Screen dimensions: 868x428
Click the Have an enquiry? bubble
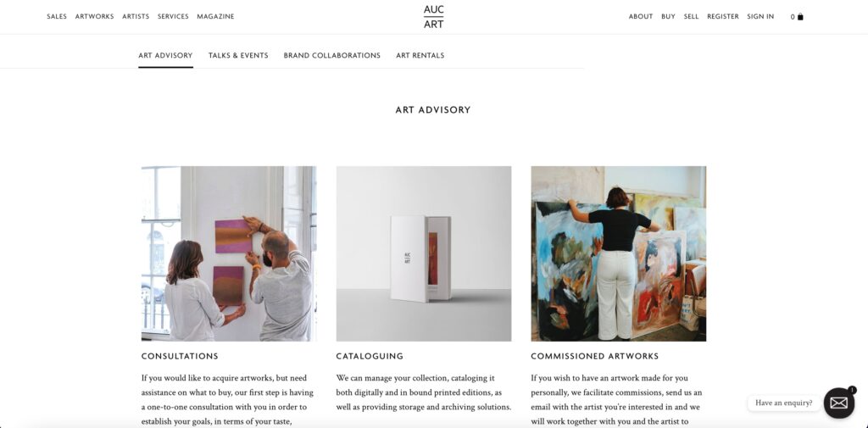pyautogui.click(x=784, y=403)
